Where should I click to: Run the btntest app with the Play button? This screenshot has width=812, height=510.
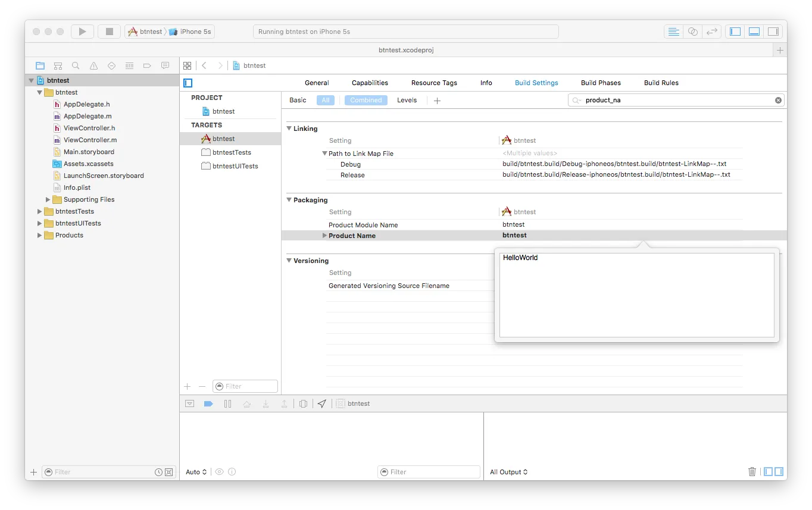pyautogui.click(x=82, y=32)
